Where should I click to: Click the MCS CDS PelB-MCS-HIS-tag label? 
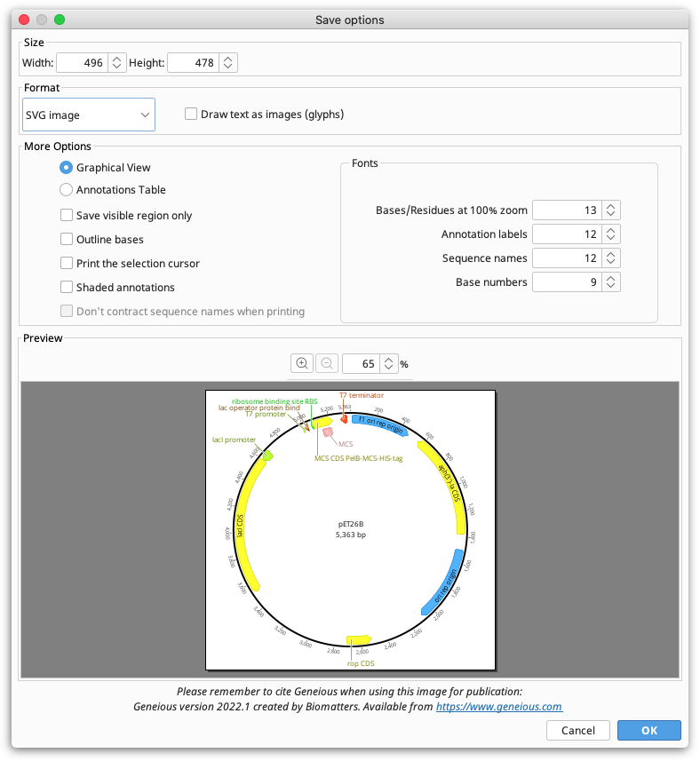click(359, 457)
